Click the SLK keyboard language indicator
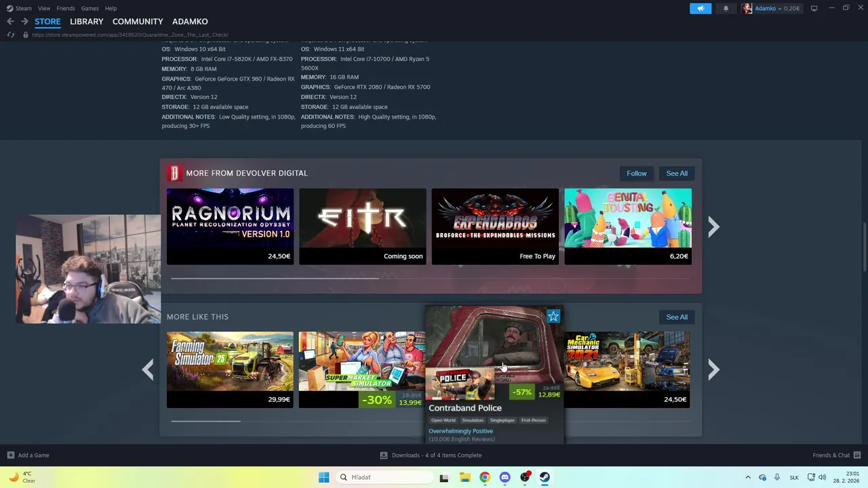 click(x=794, y=477)
